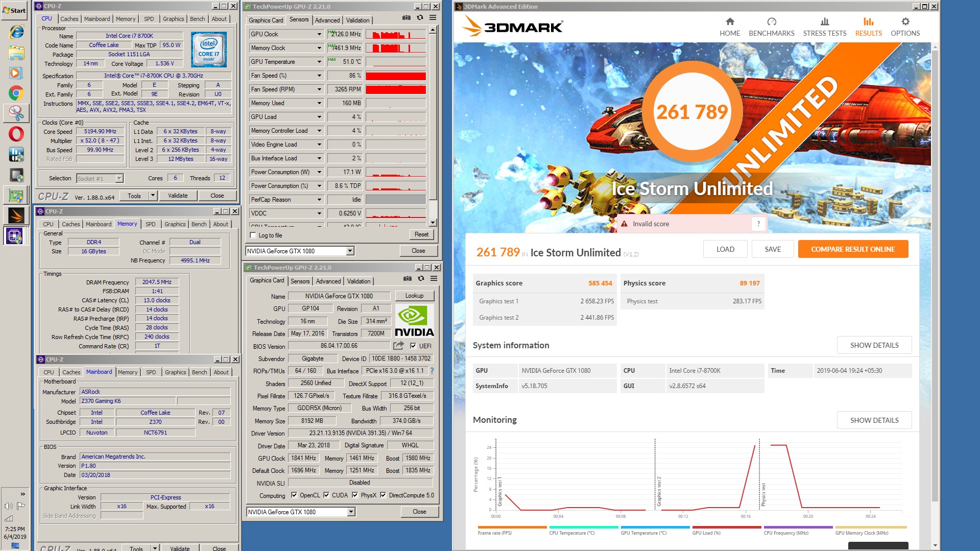Select the 3DMark taskbar icon
980x551 pixels.
click(16, 215)
